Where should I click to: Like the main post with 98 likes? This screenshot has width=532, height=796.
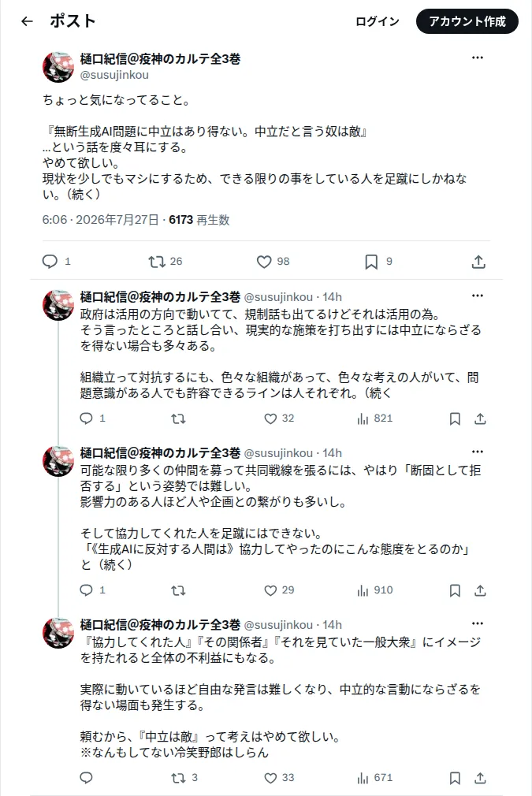pyautogui.click(x=264, y=262)
